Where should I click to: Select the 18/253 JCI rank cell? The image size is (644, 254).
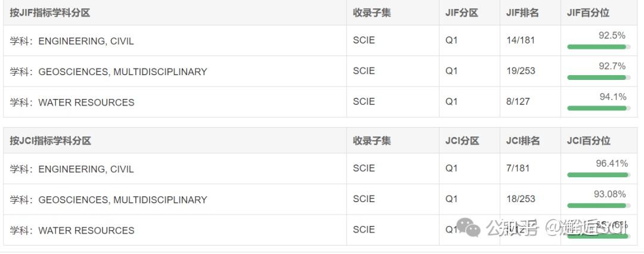click(521, 199)
